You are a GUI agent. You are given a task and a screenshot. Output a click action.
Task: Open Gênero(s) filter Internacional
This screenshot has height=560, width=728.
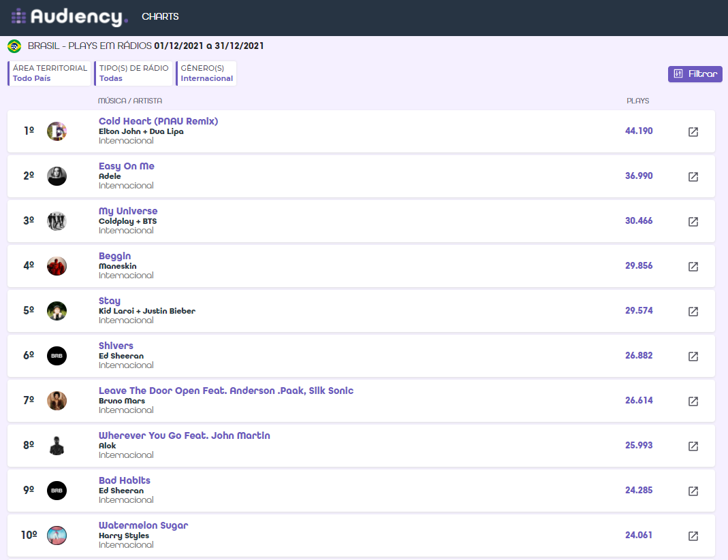point(206,73)
